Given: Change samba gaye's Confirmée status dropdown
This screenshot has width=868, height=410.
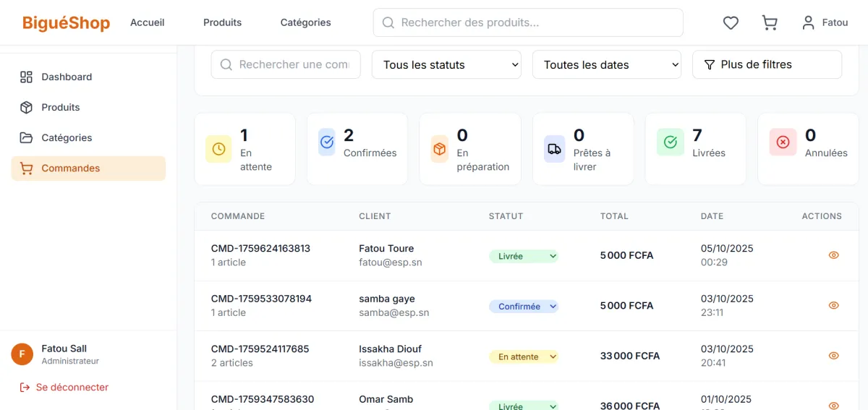Looking at the screenshot, I should point(524,307).
